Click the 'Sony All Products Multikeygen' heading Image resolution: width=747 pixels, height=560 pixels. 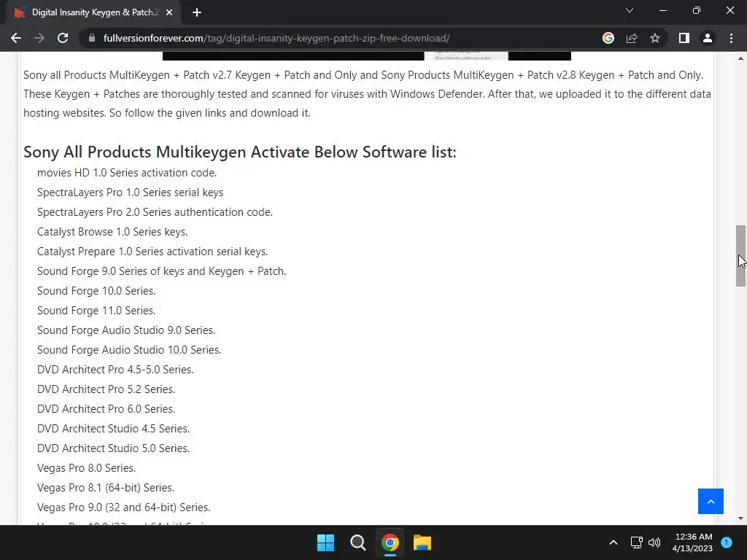click(x=239, y=152)
